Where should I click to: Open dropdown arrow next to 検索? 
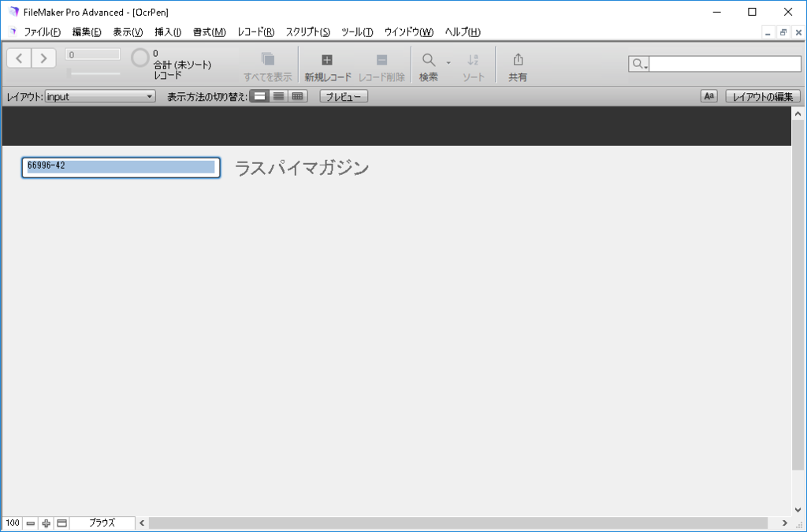point(448,63)
